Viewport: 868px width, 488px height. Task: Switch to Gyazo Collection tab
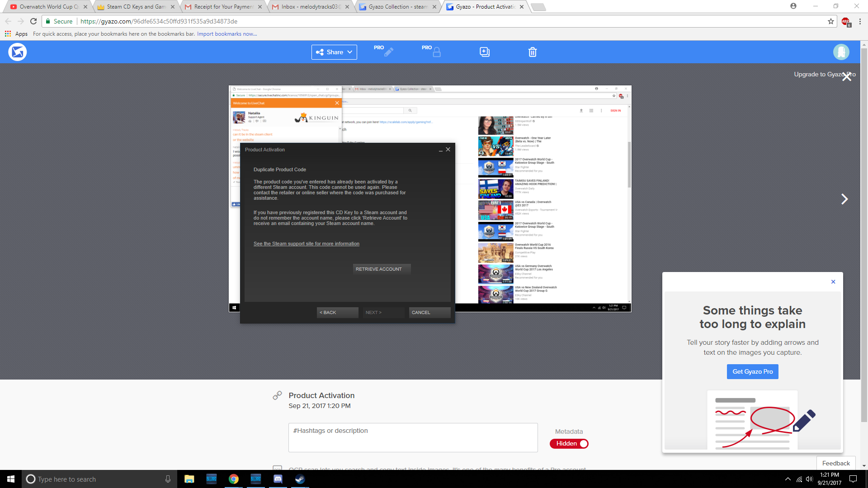[x=397, y=7]
